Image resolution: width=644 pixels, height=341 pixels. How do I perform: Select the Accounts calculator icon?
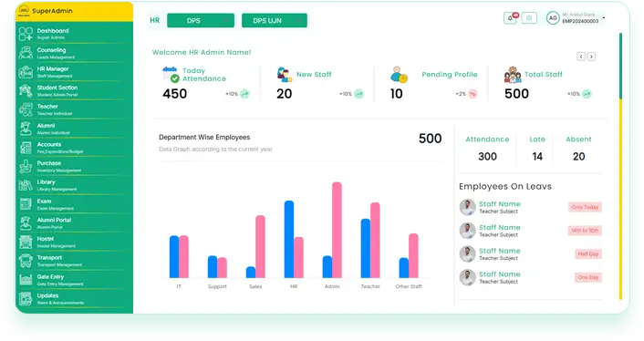coord(26,148)
